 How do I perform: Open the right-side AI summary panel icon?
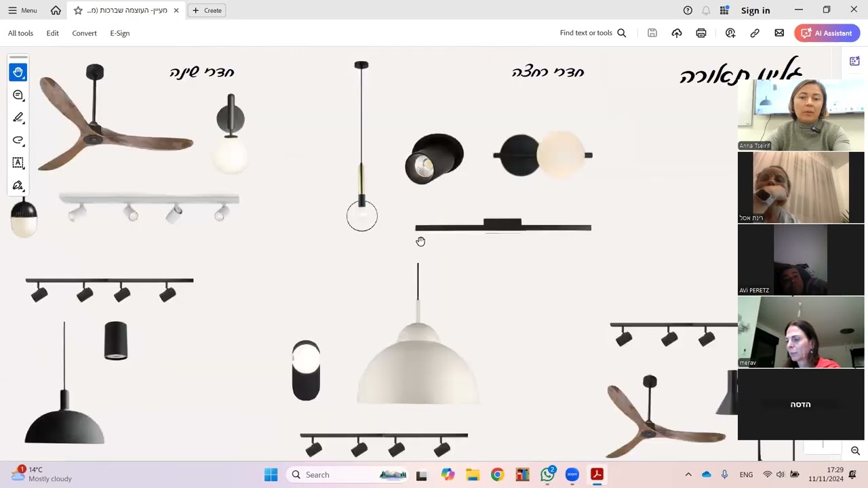coord(854,61)
